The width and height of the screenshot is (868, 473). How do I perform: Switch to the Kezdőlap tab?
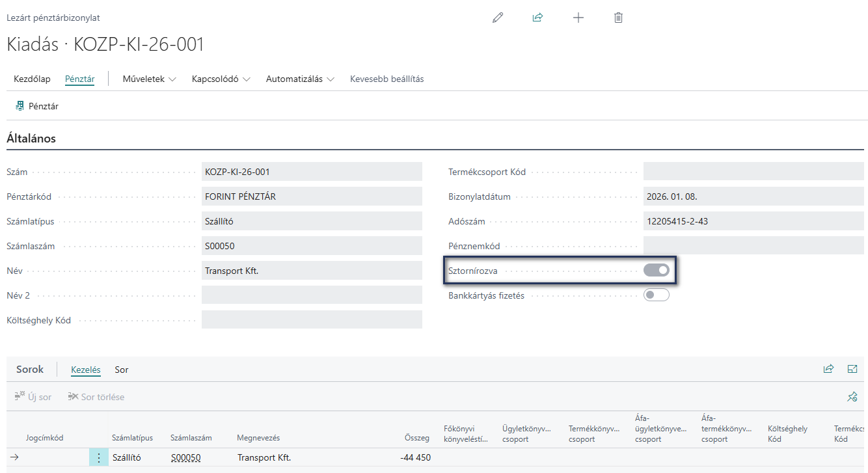click(32, 79)
